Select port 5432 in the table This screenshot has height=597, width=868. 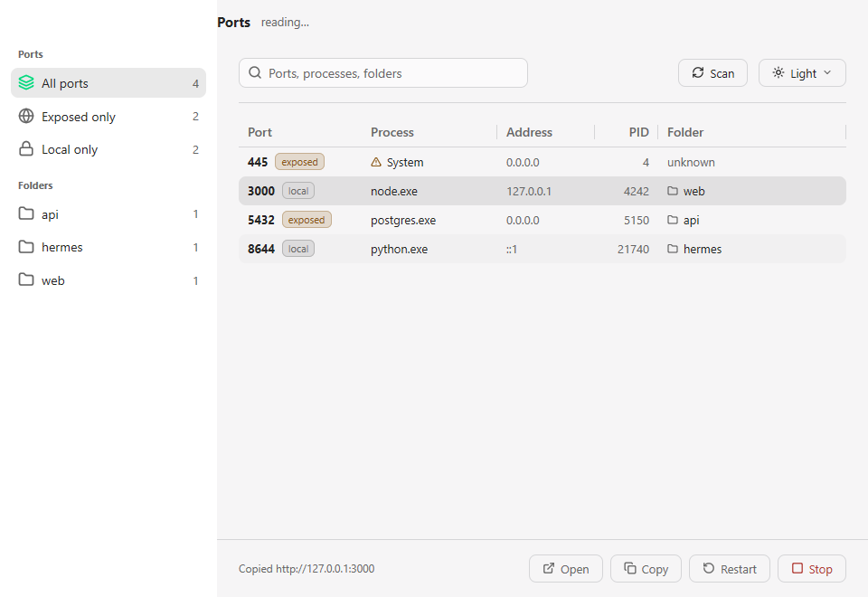pos(542,220)
